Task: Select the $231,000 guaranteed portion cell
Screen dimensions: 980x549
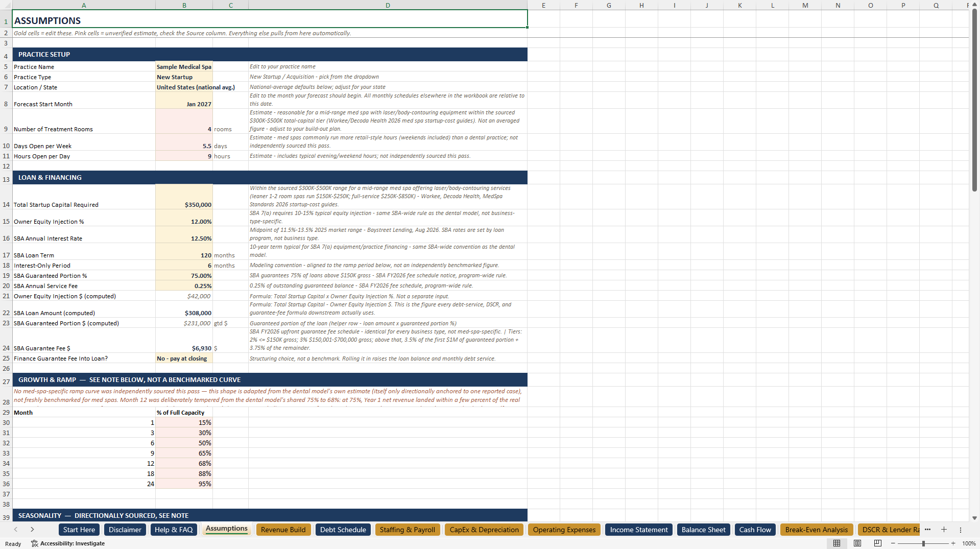Action: [184, 323]
